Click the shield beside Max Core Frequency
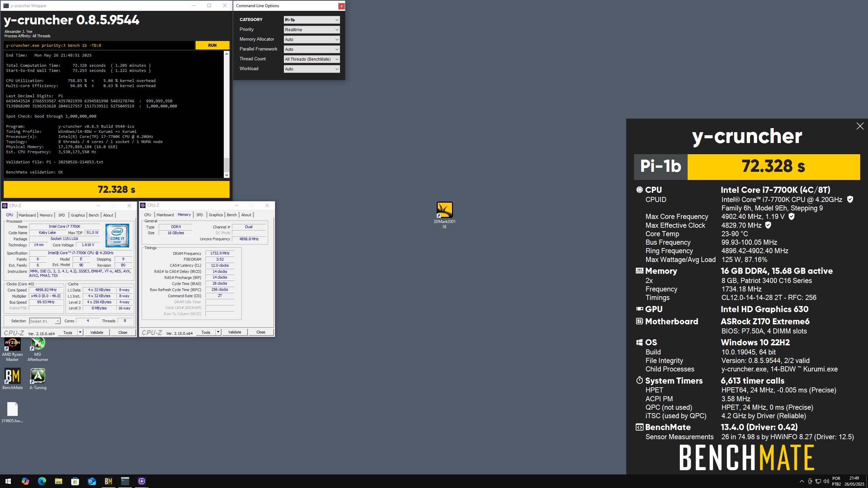This screenshot has width=868, height=488. (x=791, y=216)
